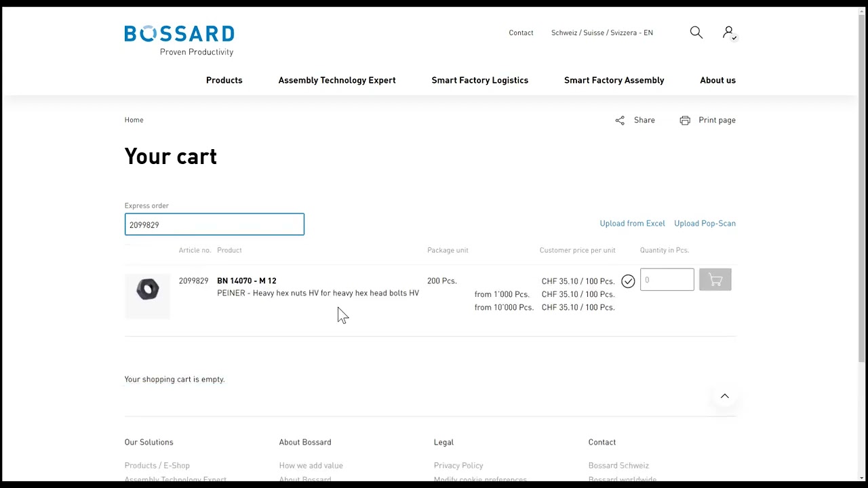This screenshot has height=488, width=868.
Task: Click the Legal footer heading
Action: tap(443, 442)
